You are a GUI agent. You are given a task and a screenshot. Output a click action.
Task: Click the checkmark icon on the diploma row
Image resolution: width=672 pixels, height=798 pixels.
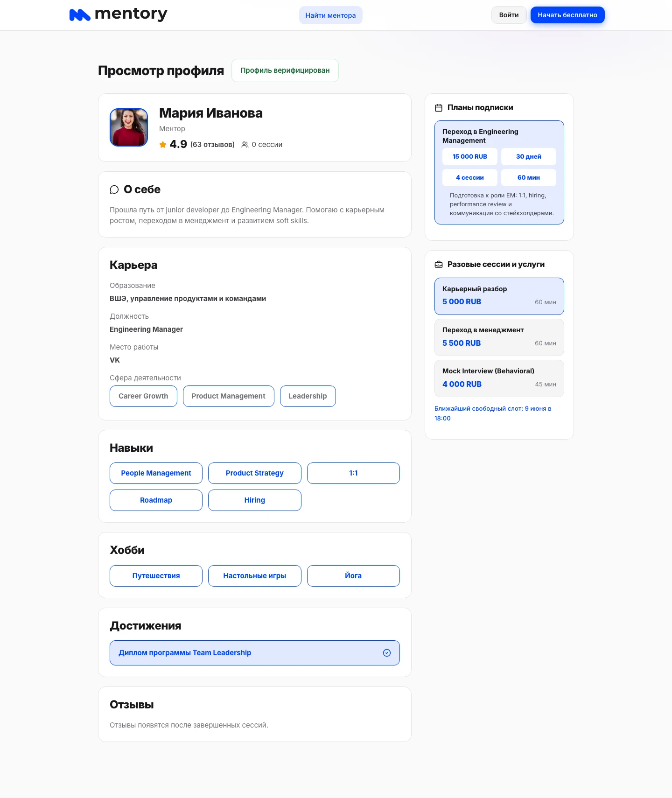387,653
